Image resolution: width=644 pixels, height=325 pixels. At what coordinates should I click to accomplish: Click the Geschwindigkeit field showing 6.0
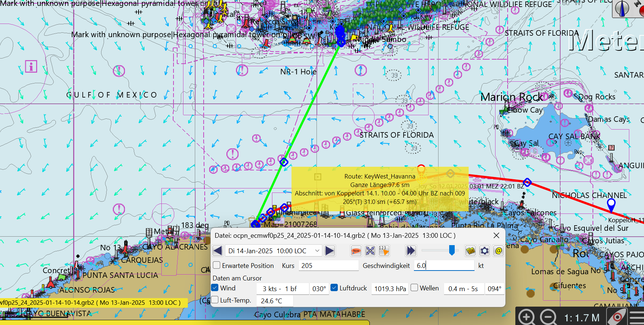444,265
